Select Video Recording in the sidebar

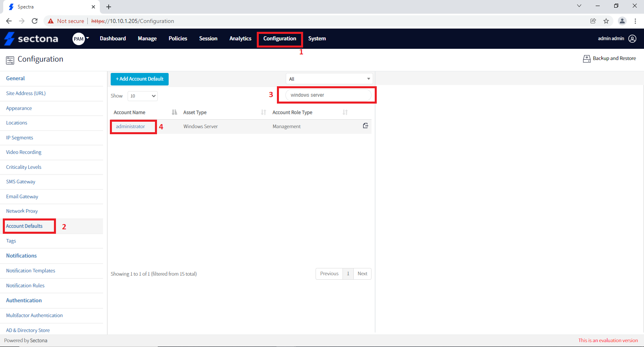[24, 152]
